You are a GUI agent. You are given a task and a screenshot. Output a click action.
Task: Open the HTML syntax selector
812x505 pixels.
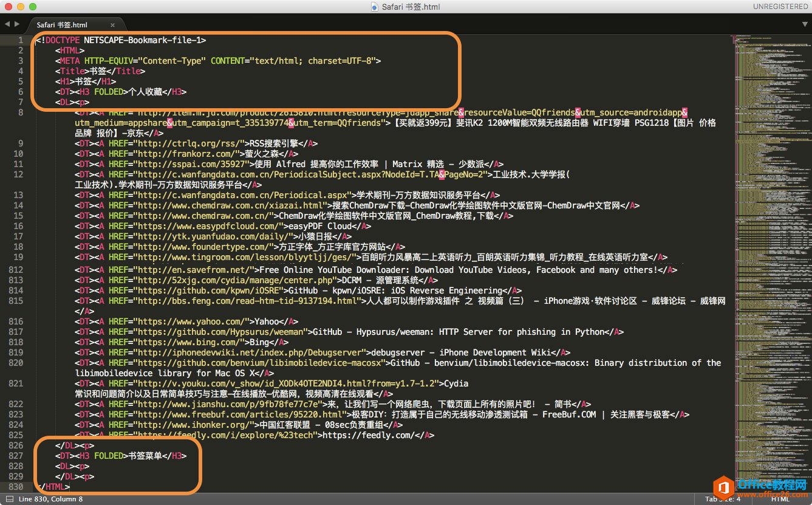[780, 499]
